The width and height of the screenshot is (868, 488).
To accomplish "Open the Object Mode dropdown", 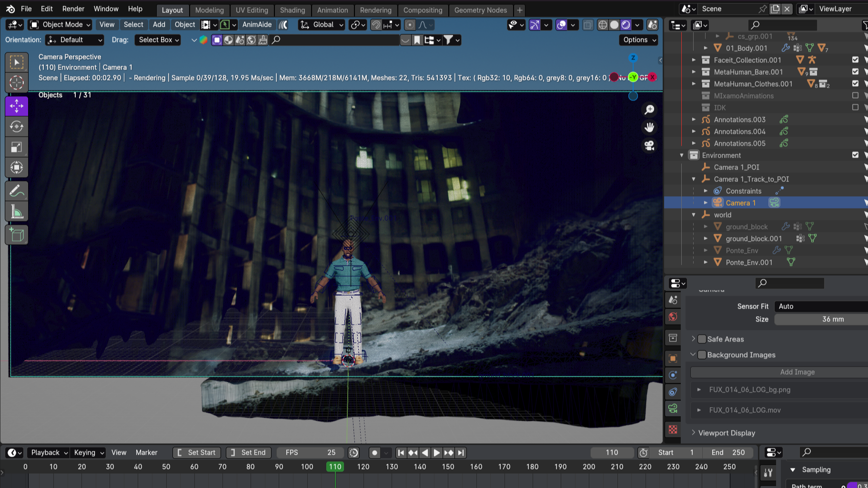I will pos(60,25).
